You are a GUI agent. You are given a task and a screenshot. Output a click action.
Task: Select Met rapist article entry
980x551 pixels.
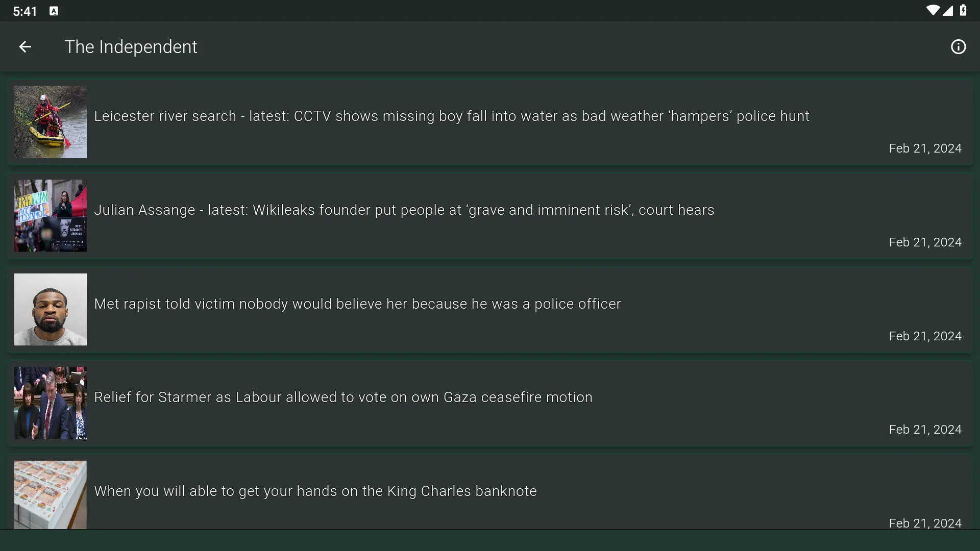click(x=490, y=309)
